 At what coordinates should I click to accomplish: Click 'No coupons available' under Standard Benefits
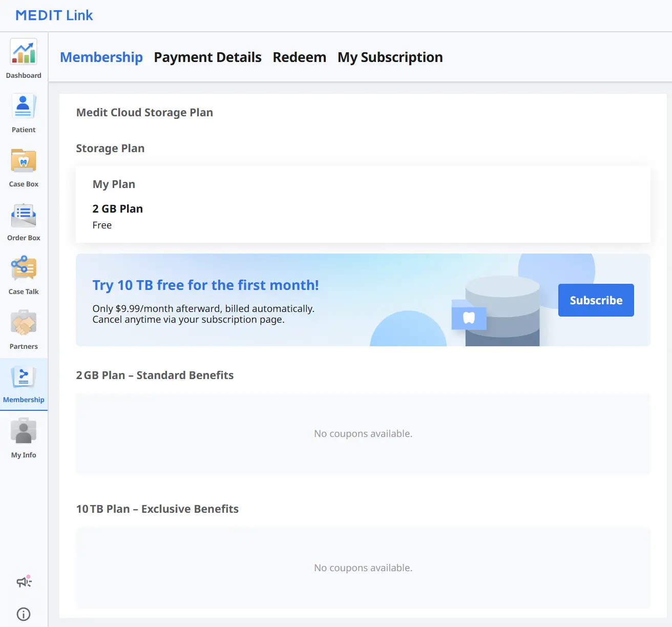[363, 434]
